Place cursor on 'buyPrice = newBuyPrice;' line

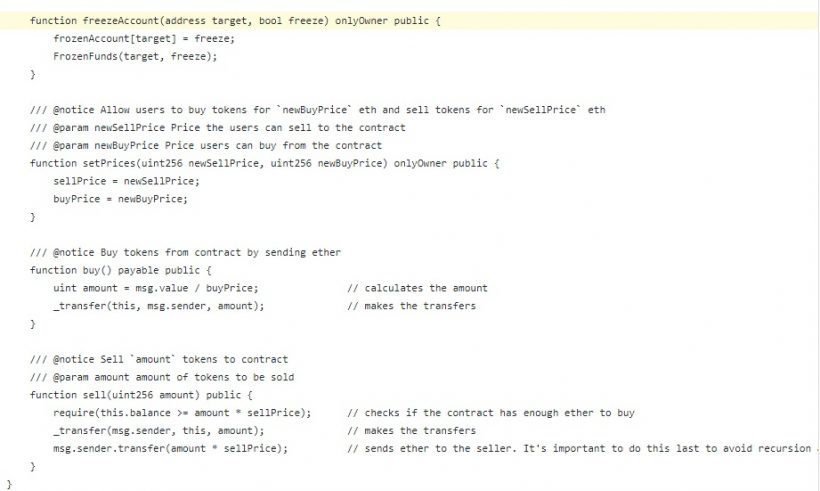coord(120,198)
